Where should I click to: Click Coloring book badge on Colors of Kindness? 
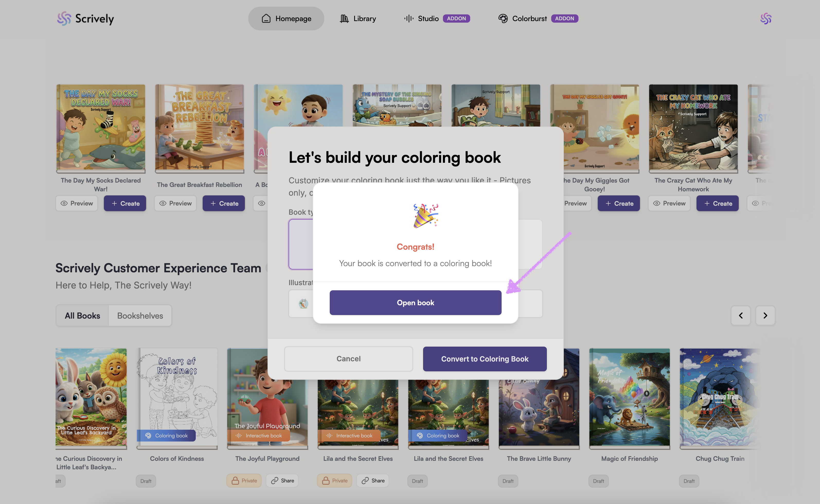pyautogui.click(x=166, y=436)
